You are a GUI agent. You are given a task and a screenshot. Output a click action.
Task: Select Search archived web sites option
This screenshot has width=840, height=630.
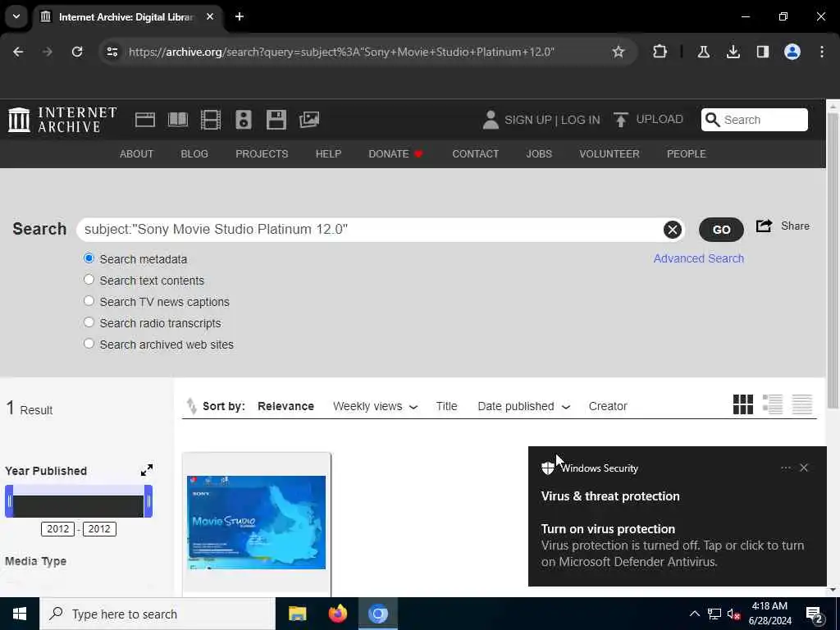[89, 344]
